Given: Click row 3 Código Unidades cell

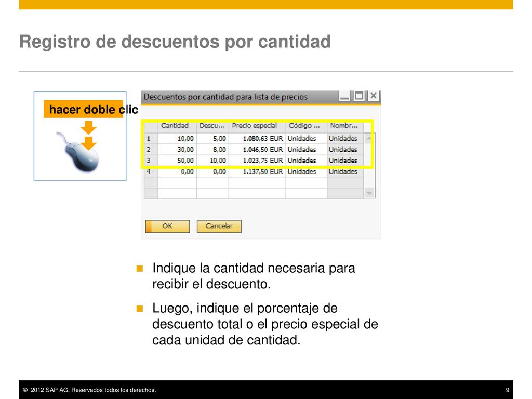Looking at the screenshot, I should [x=307, y=161].
